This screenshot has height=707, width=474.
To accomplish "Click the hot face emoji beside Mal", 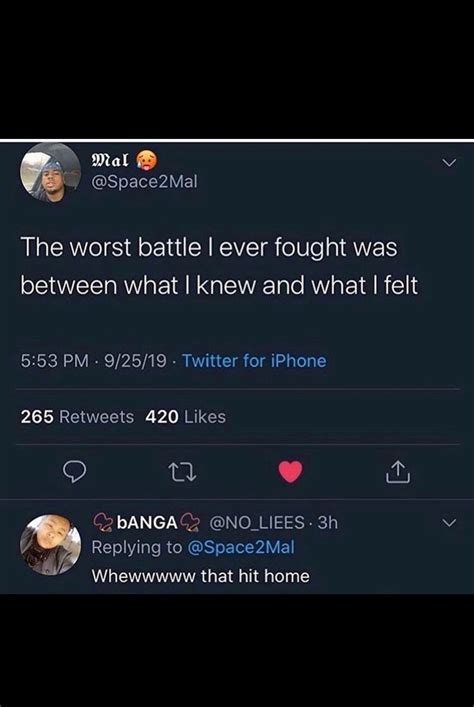I will [146, 160].
